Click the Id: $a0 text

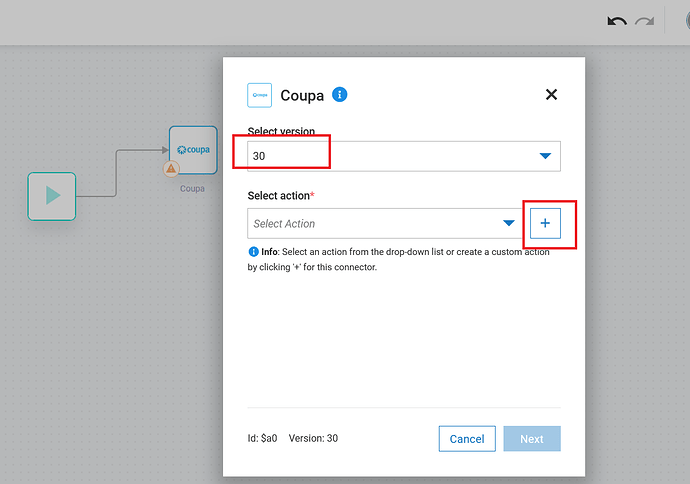tap(262, 438)
